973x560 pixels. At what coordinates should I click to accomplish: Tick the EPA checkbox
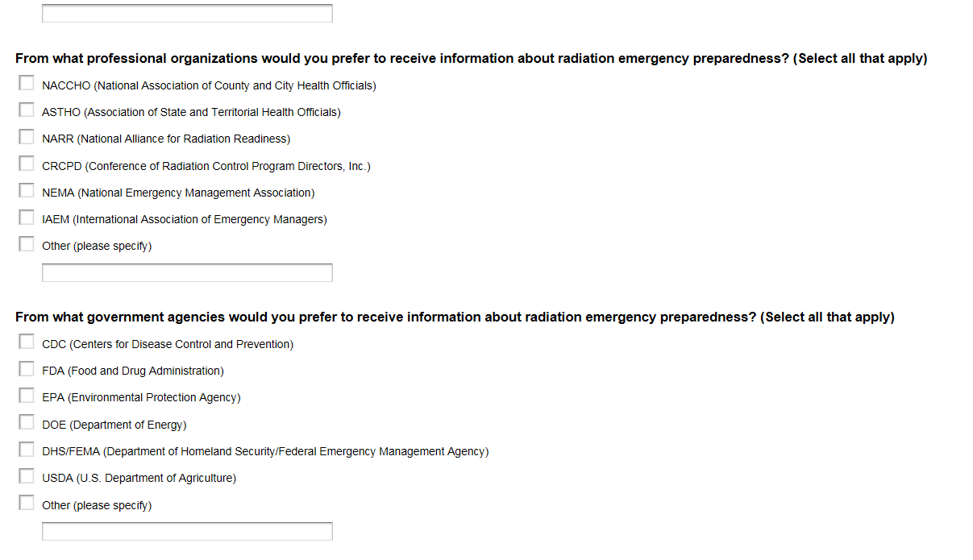click(x=27, y=396)
